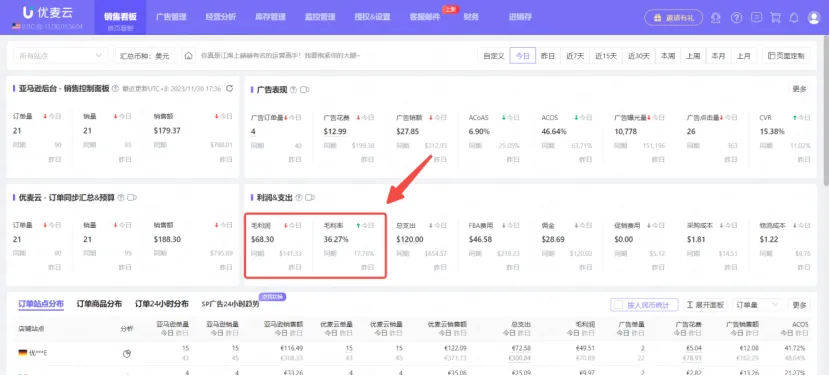Image resolution: width=830 pixels, height=376 pixels.
Task: Switch to the 订单站点分布 tab
Action: pyautogui.click(x=41, y=304)
